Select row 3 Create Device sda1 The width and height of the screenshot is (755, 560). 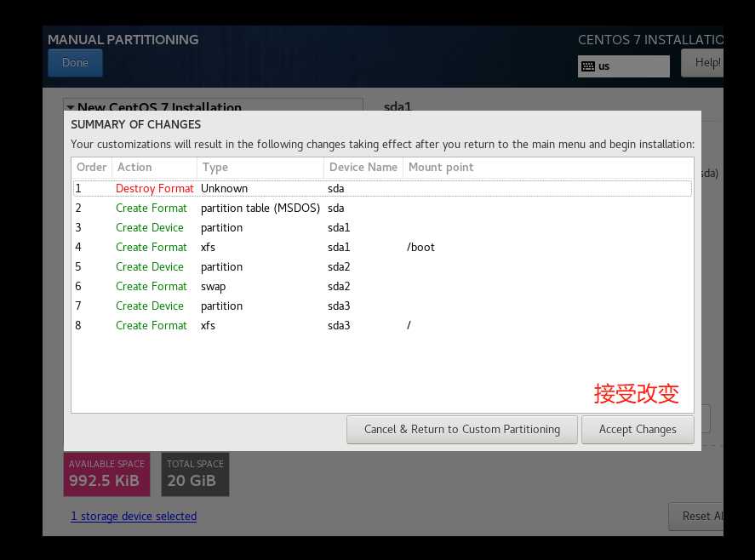(382, 228)
